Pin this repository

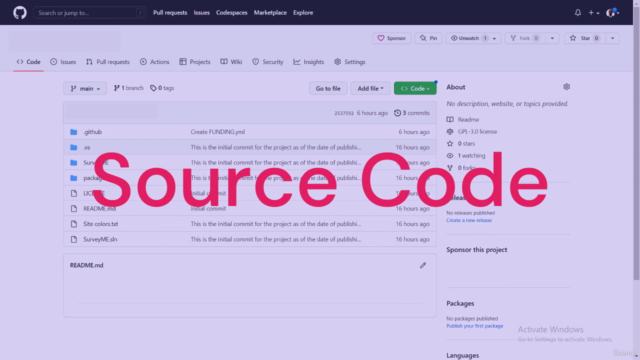coord(428,38)
